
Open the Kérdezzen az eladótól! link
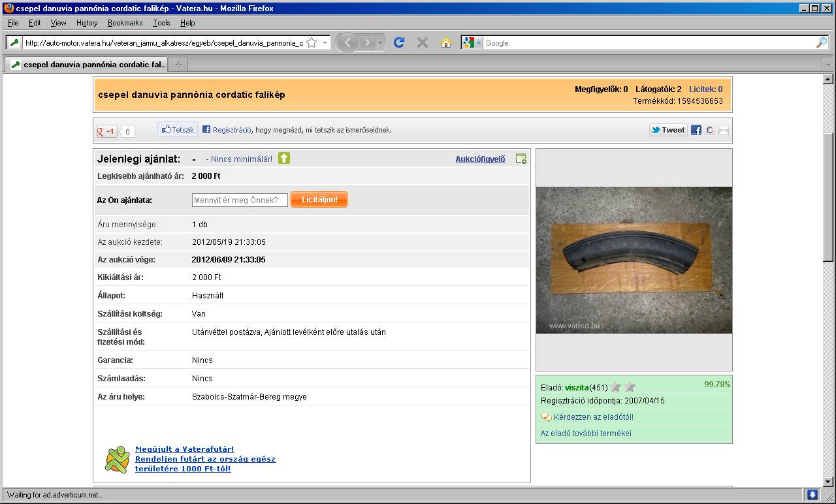pos(593,417)
